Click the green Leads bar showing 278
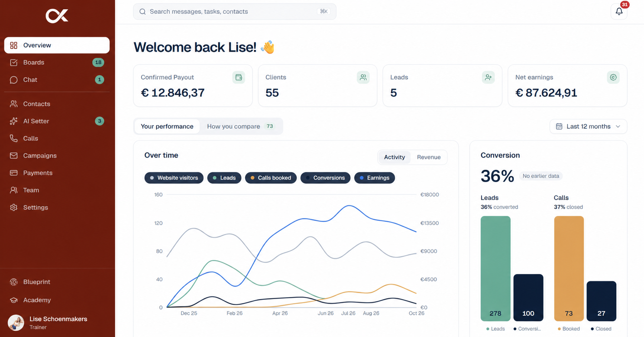This screenshot has height=337, width=644. tap(495, 268)
